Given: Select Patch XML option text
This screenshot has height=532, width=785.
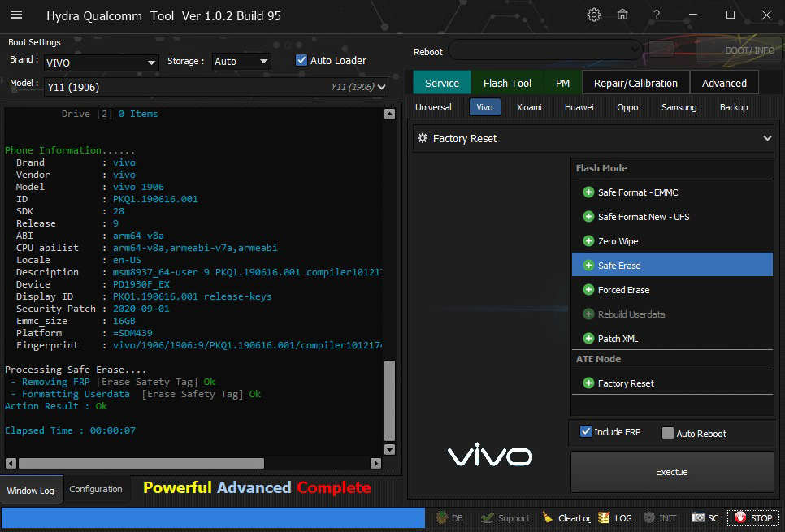Looking at the screenshot, I should (618, 339).
